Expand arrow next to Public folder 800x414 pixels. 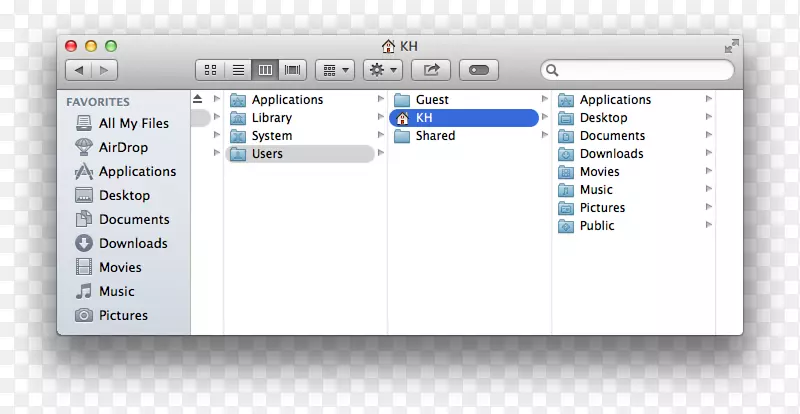pyautogui.click(x=709, y=225)
